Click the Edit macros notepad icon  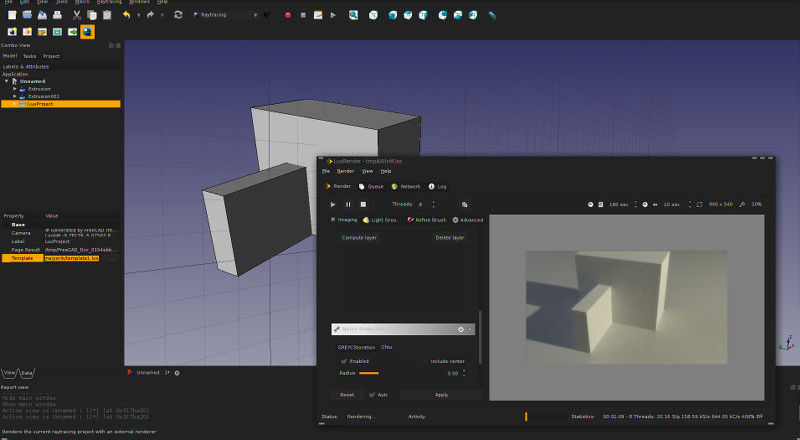point(318,15)
